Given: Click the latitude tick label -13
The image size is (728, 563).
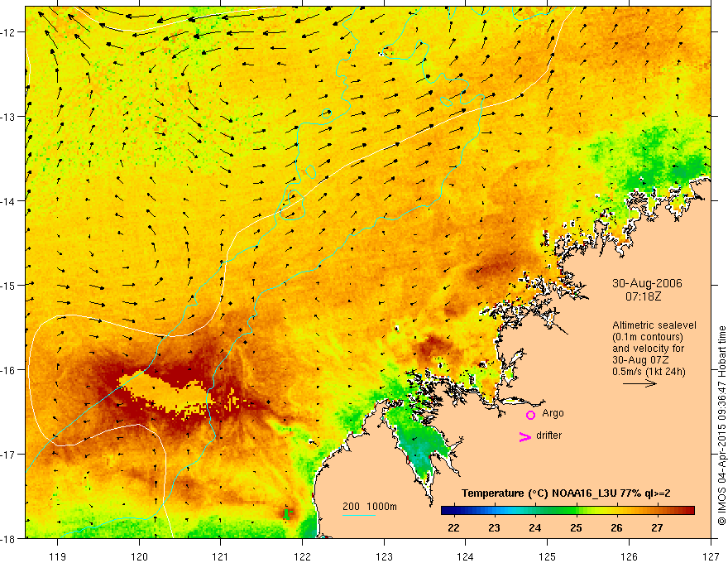Looking at the screenshot, I should click(9, 117).
